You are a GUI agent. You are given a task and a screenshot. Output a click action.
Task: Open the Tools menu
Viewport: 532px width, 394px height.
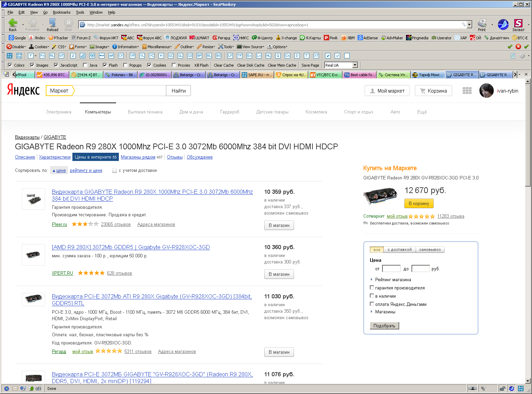click(x=80, y=12)
